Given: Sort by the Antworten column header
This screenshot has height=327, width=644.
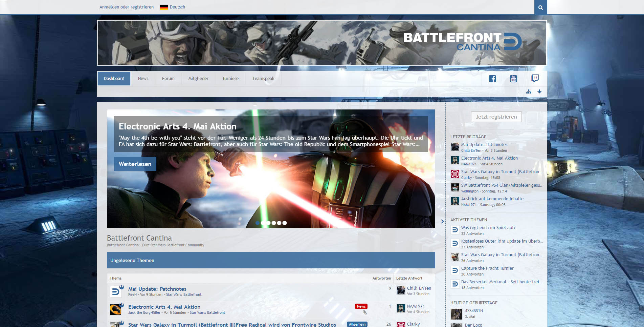Looking at the screenshot, I should pos(382,278).
